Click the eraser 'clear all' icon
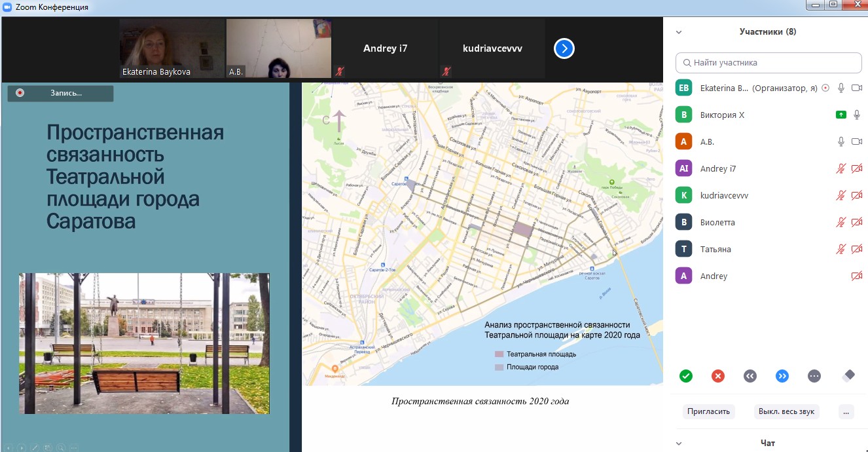The image size is (868, 452). (848, 376)
